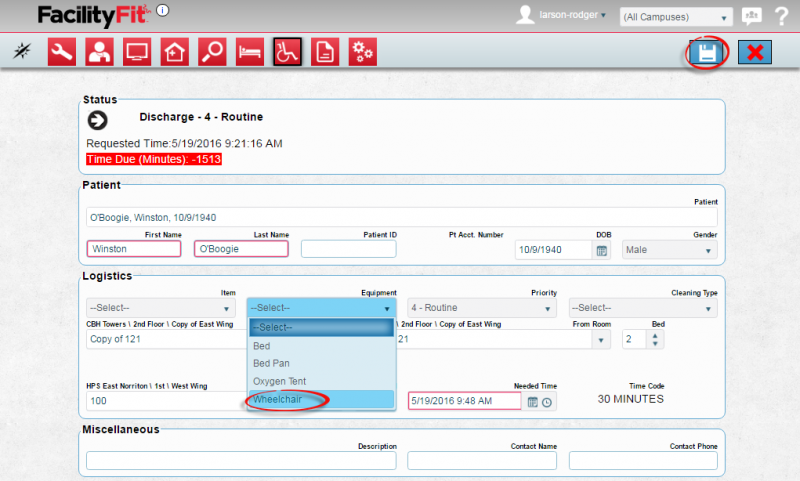Click the starburst icon left of toolbar

tap(22, 50)
